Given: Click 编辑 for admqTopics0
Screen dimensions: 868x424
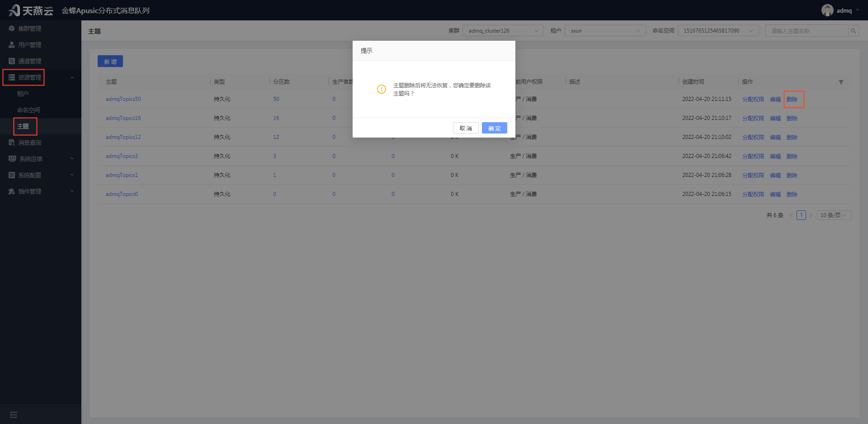Looking at the screenshot, I should 775,194.
